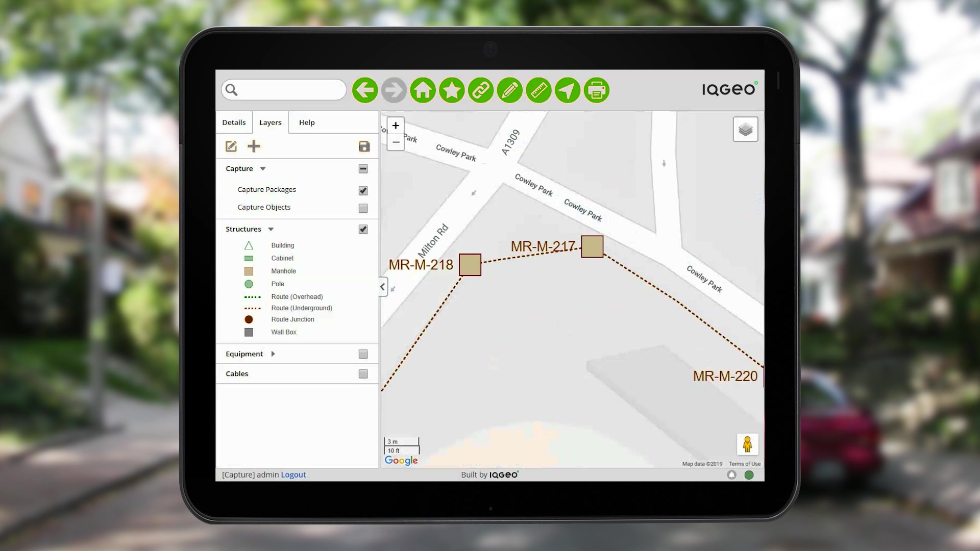
Task: Click the edit pencil tool icon
Action: (x=509, y=90)
